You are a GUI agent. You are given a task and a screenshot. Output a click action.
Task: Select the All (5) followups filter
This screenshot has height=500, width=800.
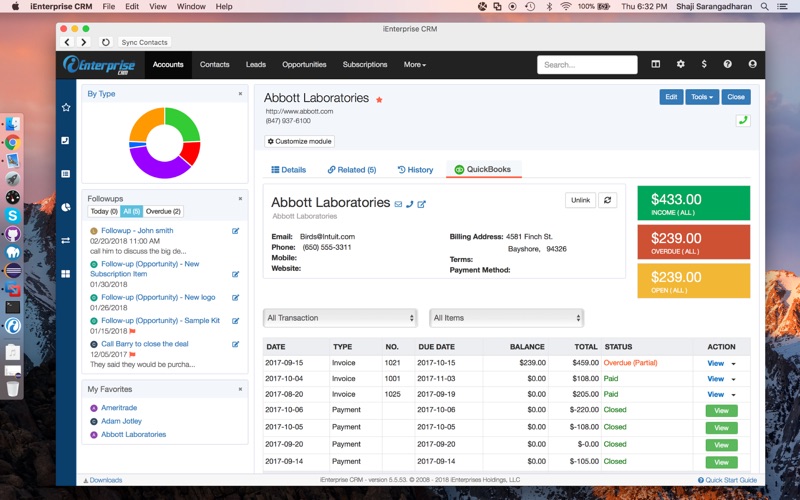[x=132, y=211]
